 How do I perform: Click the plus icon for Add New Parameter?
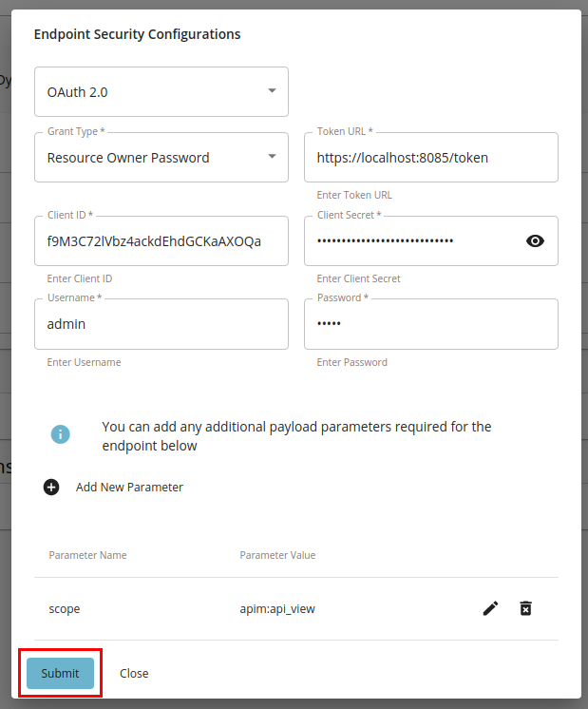tap(51, 487)
